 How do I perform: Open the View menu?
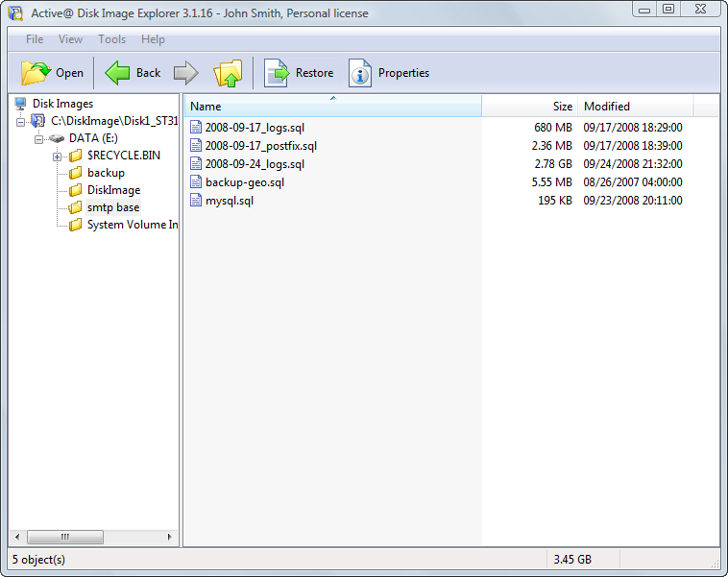[70, 39]
